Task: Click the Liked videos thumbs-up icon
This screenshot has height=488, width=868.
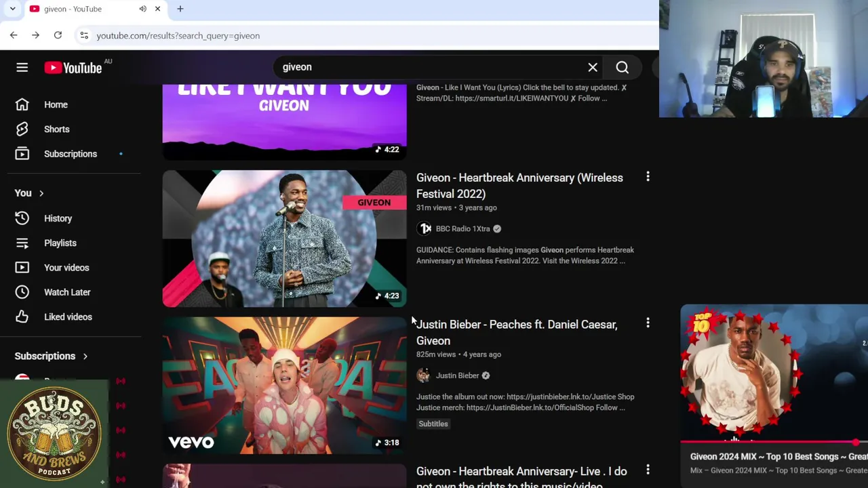Action: pyautogui.click(x=22, y=317)
